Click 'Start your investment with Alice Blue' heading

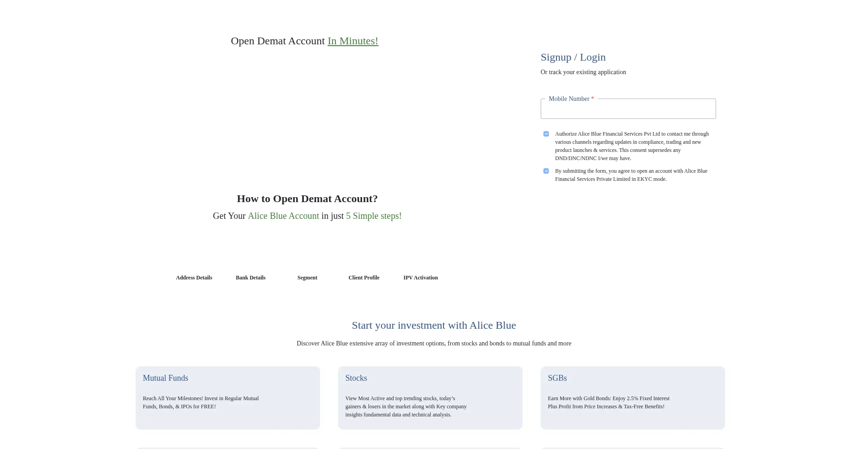(x=434, y=326)
